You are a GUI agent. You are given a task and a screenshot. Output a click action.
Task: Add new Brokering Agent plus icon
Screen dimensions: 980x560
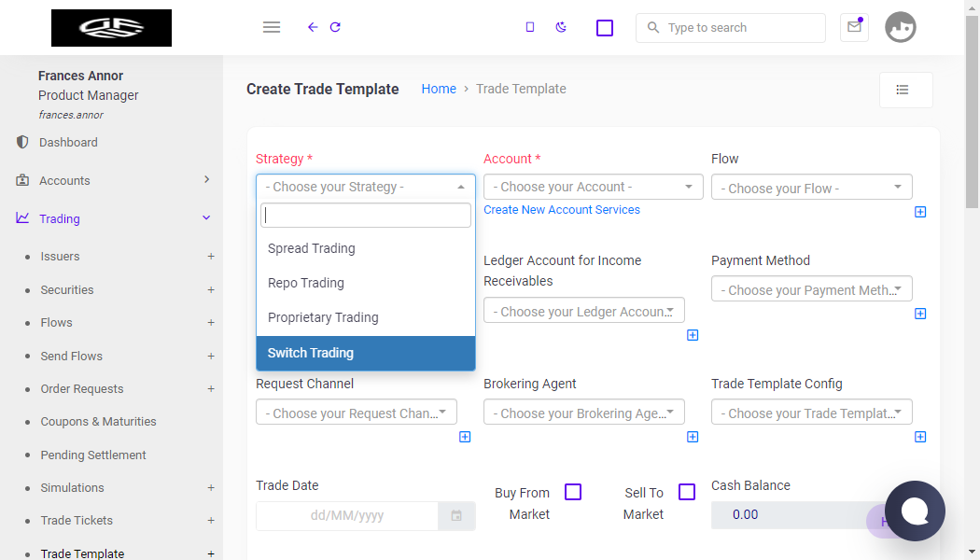tap(693, 437)
